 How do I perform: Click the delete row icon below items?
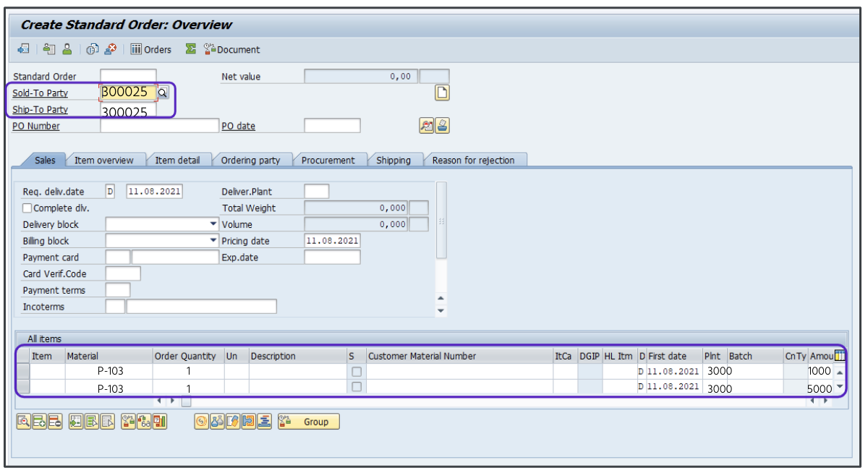pyautogui.click(x=55, y=422)
